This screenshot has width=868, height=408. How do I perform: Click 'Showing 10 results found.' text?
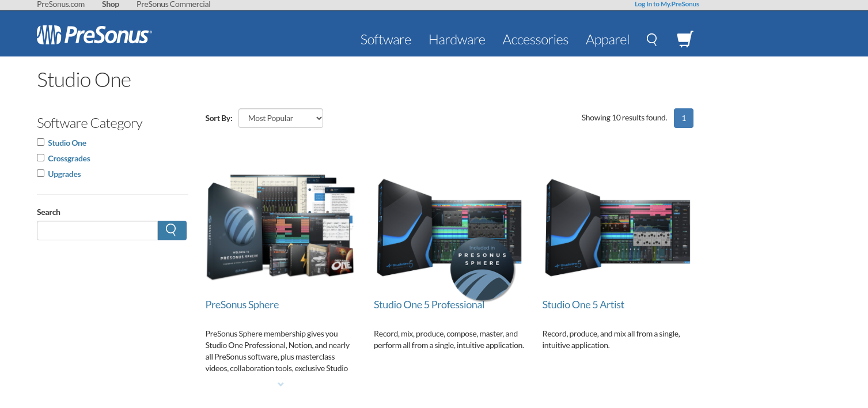coord(624,118)
